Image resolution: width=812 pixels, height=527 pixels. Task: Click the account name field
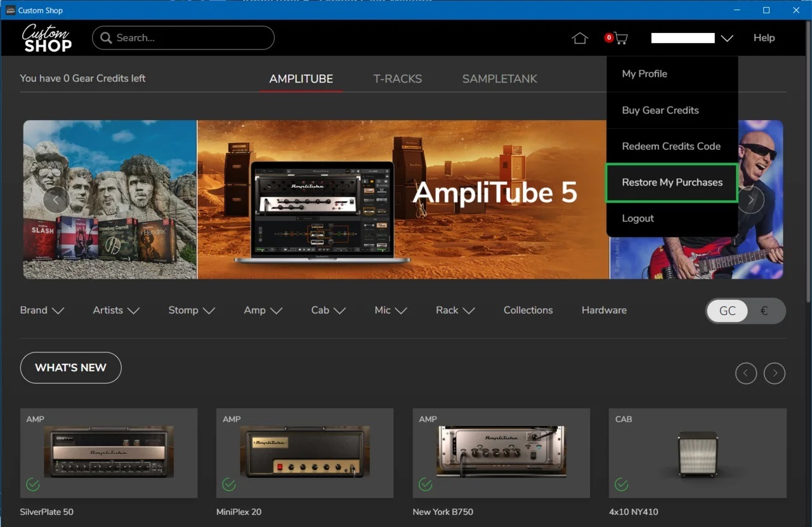tap(683, 38)
